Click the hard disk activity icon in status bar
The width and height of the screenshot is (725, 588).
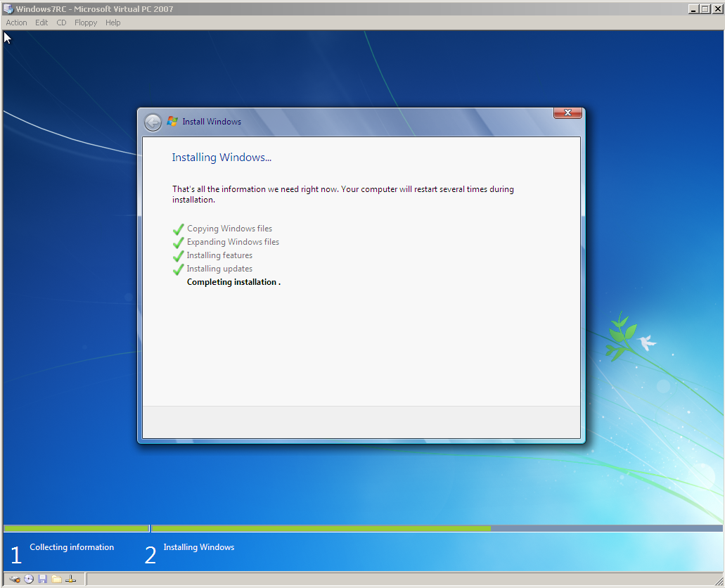pyautogui.click(x=15, y=580)
